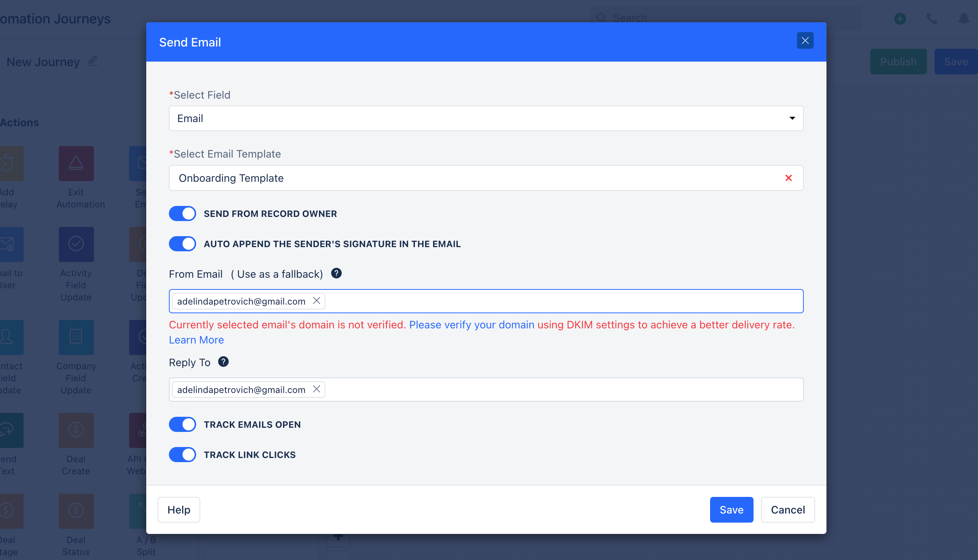Click the 'Actions' panel heading
Screen dimensions: 978x560
[x=19, y=122]
